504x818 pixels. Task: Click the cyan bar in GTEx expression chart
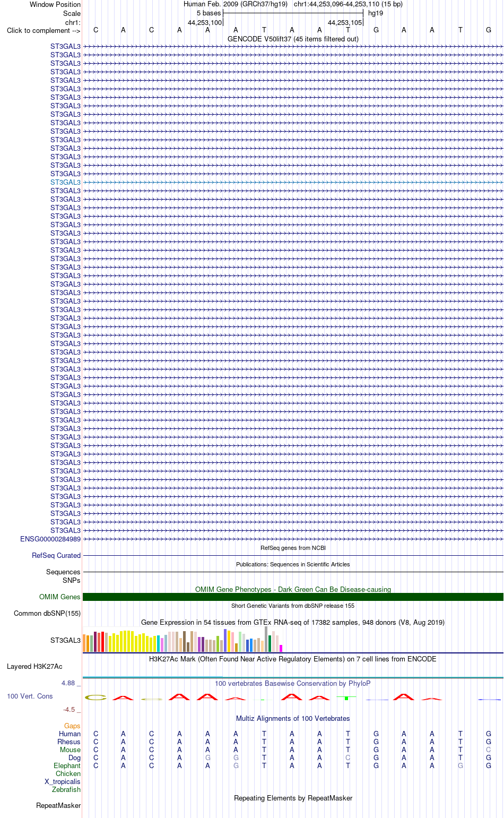[158, 643]
